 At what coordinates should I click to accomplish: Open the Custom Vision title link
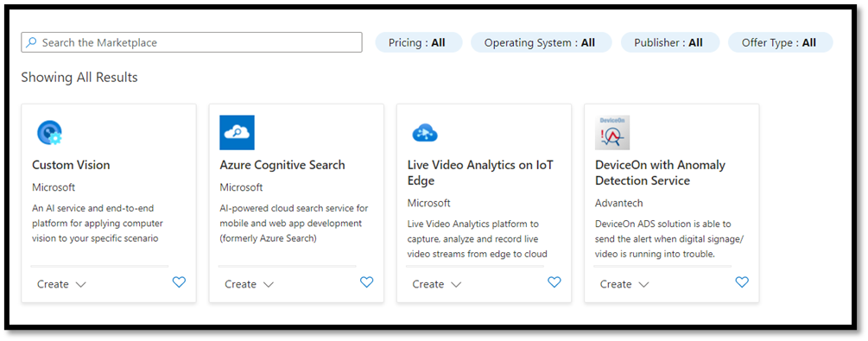click(71, 165)
